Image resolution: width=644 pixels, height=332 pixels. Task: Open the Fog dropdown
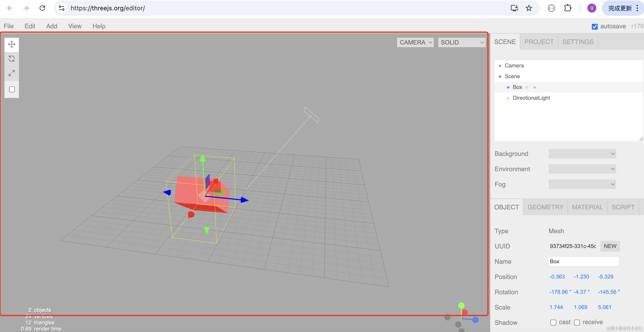click(x=582, y=184)
